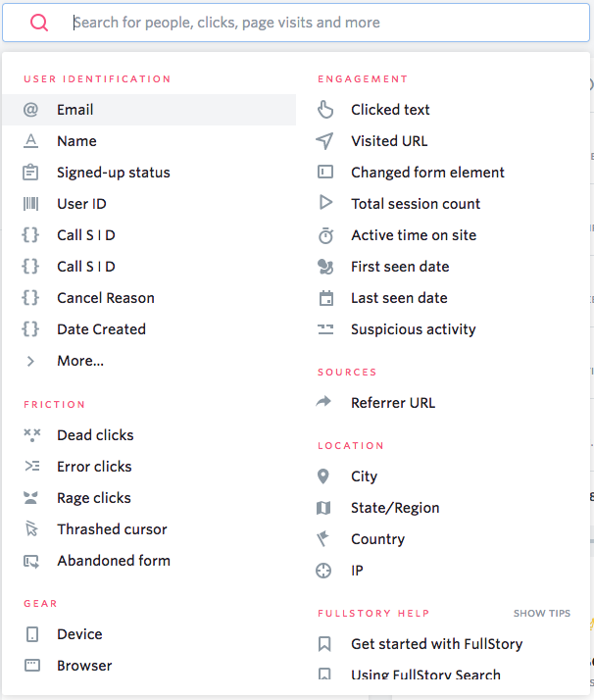Click the Visited URL arrow icon
The height and width of the screenshot is (700, 594).
[x=325, y=141]
